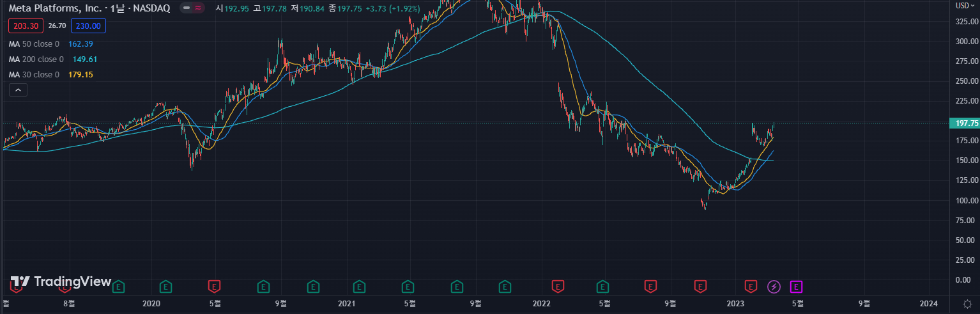This screenshot has height=314, width=980.
Task: Click the orange 179.15 MA value
Action: click(x=80, y=75)
